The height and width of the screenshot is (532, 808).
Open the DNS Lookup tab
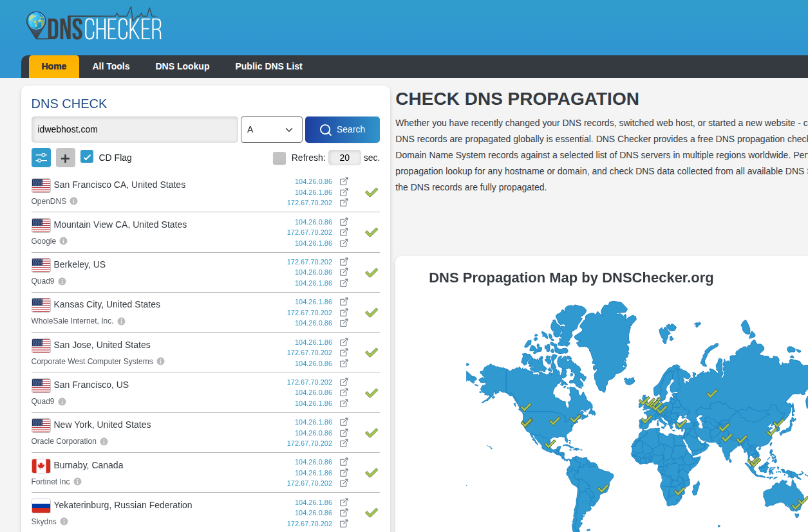(x=182, y=66)
